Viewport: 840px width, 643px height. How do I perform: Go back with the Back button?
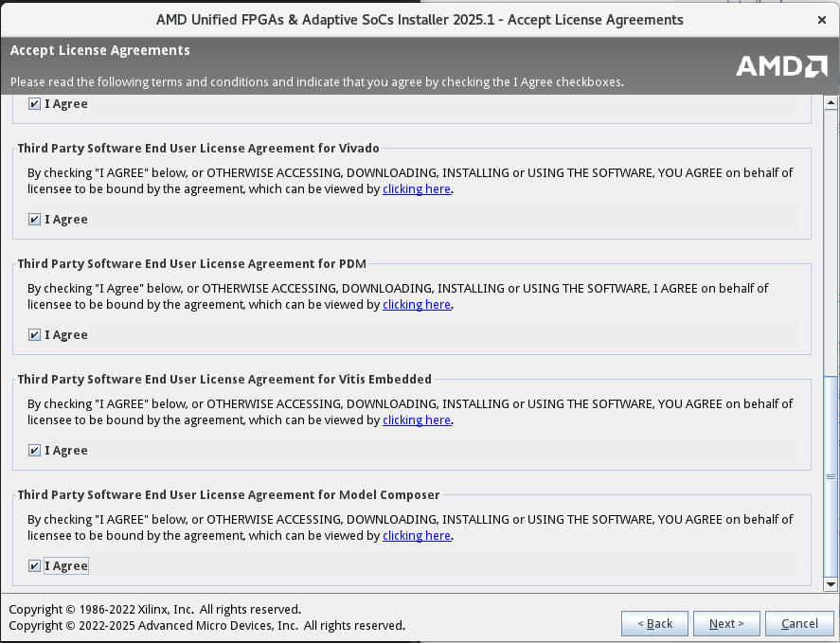(x=654, y=623)
